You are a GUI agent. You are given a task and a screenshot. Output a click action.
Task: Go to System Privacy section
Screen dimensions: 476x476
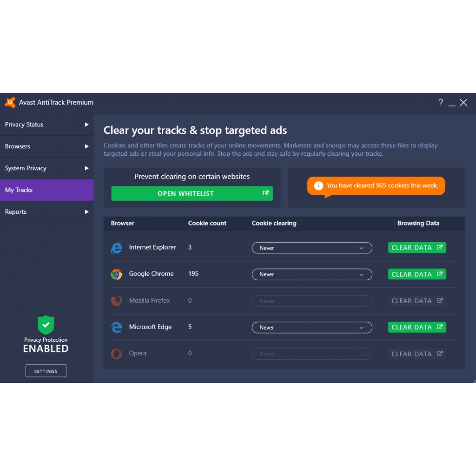(46, 168)
